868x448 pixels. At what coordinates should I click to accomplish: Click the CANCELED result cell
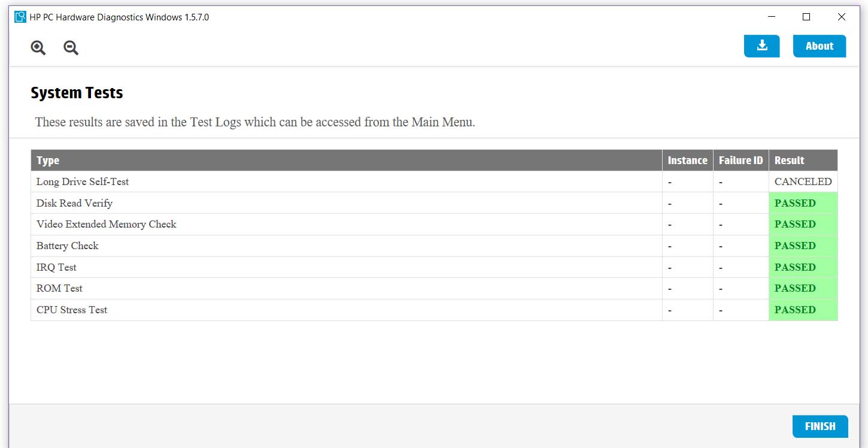[803, 181]
